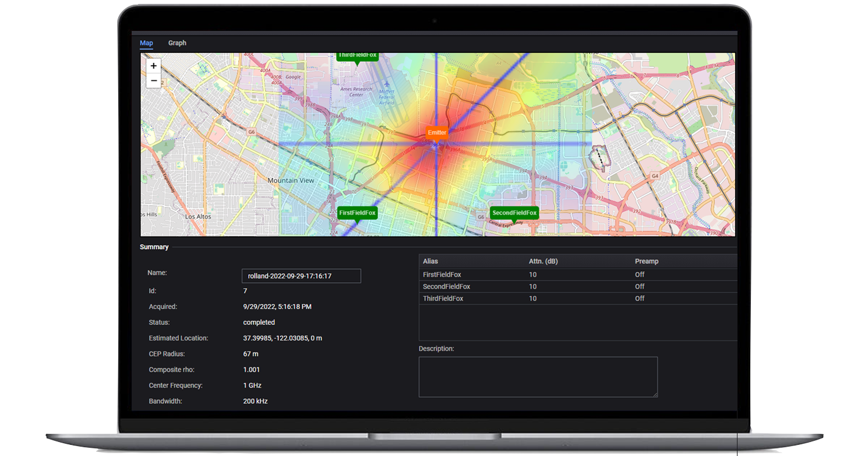868x456 pixels.
Task: Zoom out of the map
Action: click(153, 80)
